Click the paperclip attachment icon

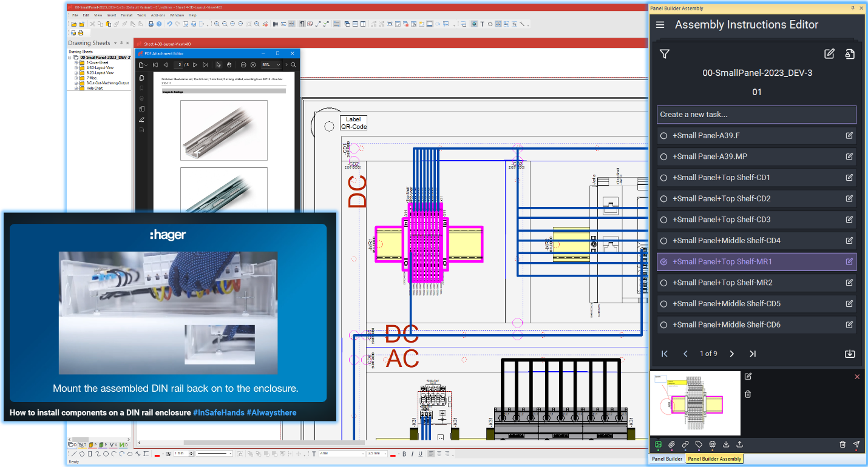tap(671, 445)
